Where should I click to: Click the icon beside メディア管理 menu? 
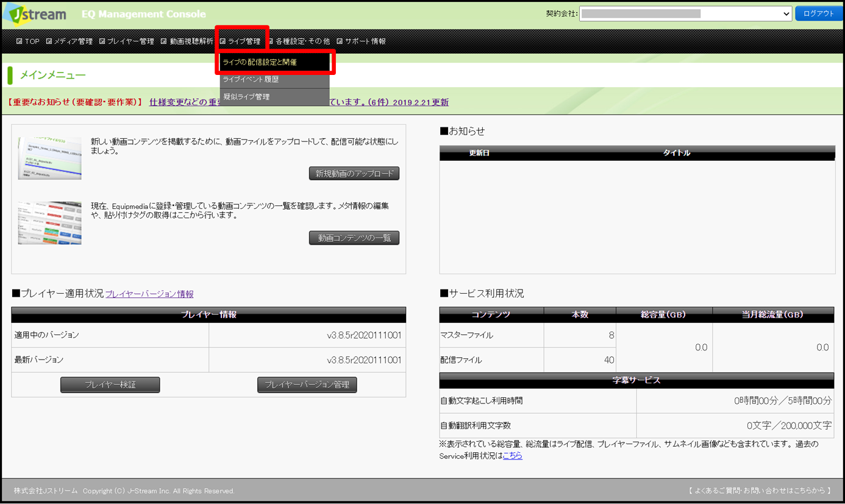pyautogui.click(x=49, y=41)
